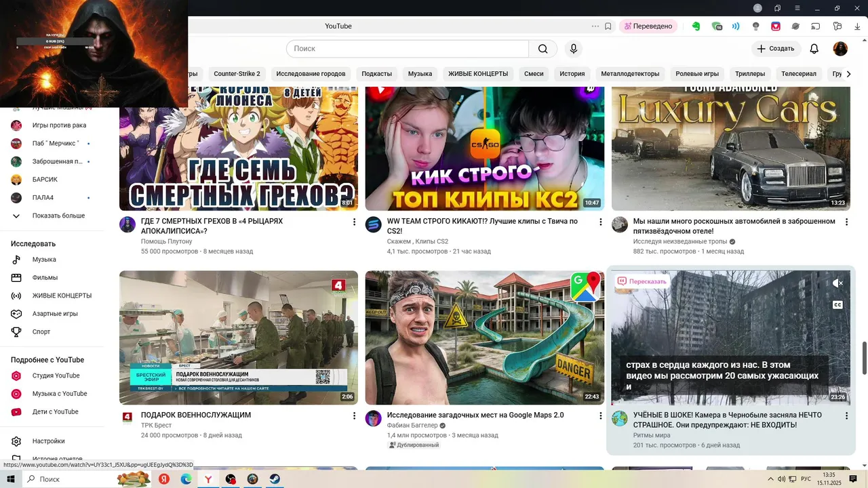Open options menu for the Luxury Cars video

pos(846,222)
